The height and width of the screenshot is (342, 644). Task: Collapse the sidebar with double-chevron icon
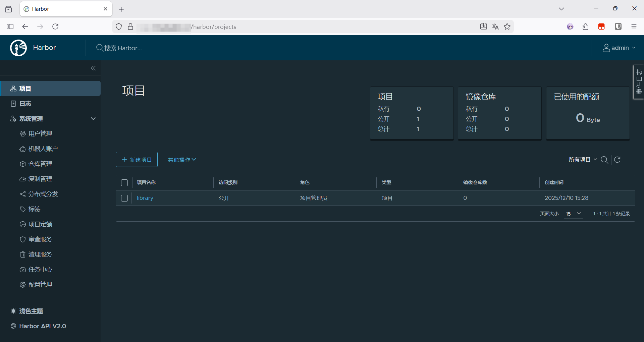(x=93, y=68)
